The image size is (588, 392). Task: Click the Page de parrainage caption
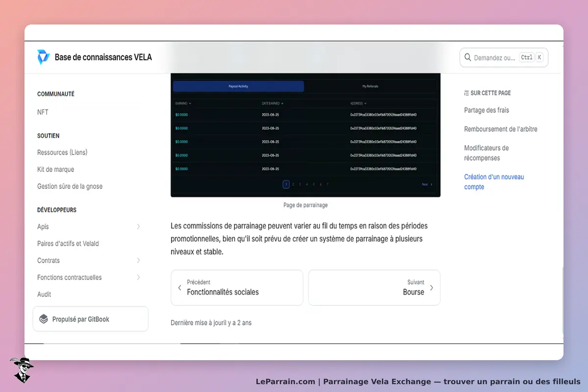click(305, 205)
